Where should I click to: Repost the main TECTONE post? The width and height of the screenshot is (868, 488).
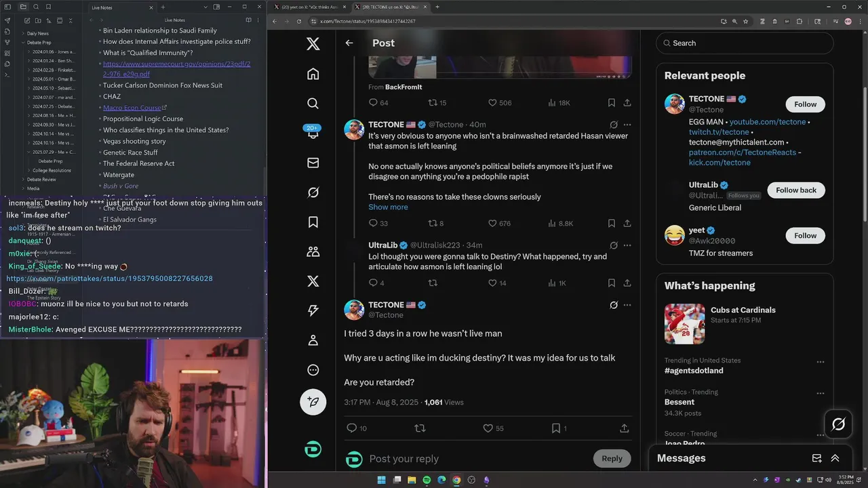pyautogui.click(x=420, y=428)
